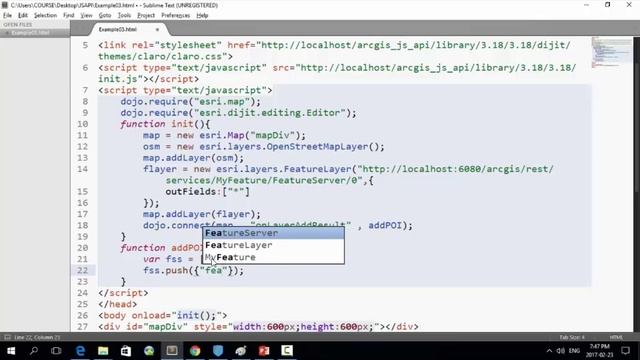Open the Edit menu
The width and height of the screenshot is (640, 360).
pyautogui.click(x=22, y=16)
